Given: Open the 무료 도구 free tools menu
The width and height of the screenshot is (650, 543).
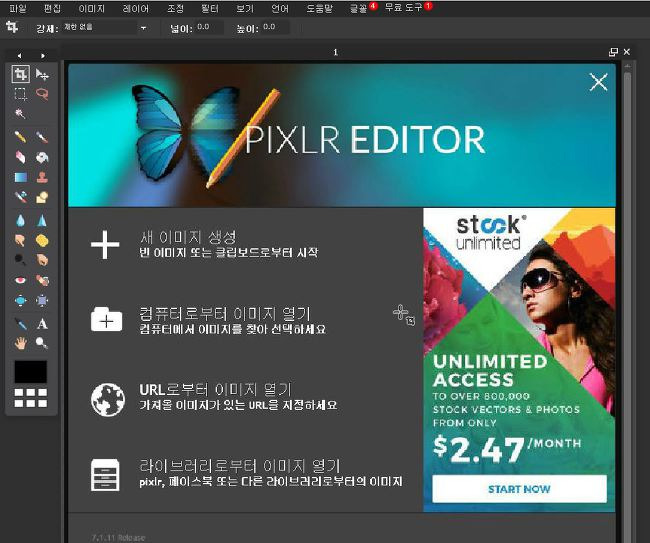Looking at the screenshot, I should click(x=403, y=8).
